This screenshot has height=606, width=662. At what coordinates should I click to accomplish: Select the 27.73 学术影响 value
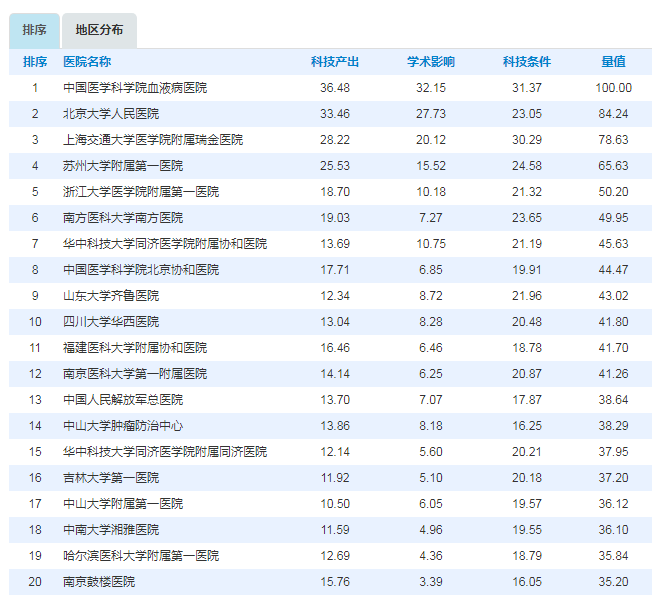pyautogui.click(x=431, y=114)
